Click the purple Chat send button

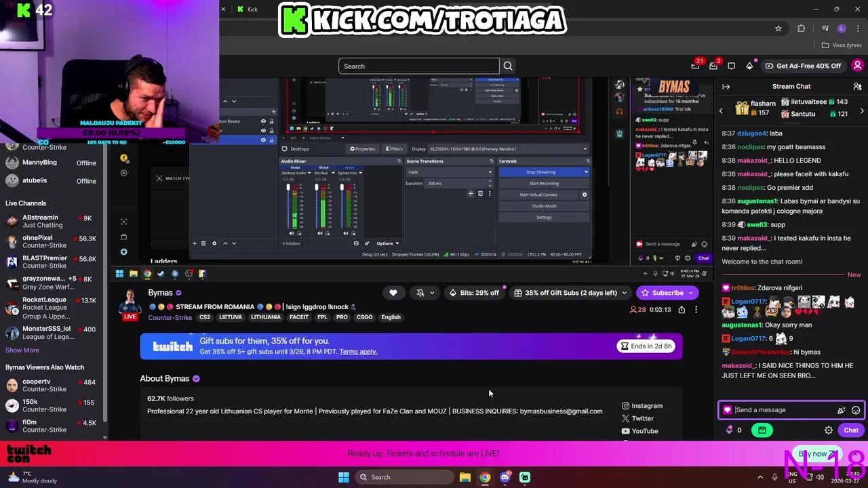[x=851, y=430]
